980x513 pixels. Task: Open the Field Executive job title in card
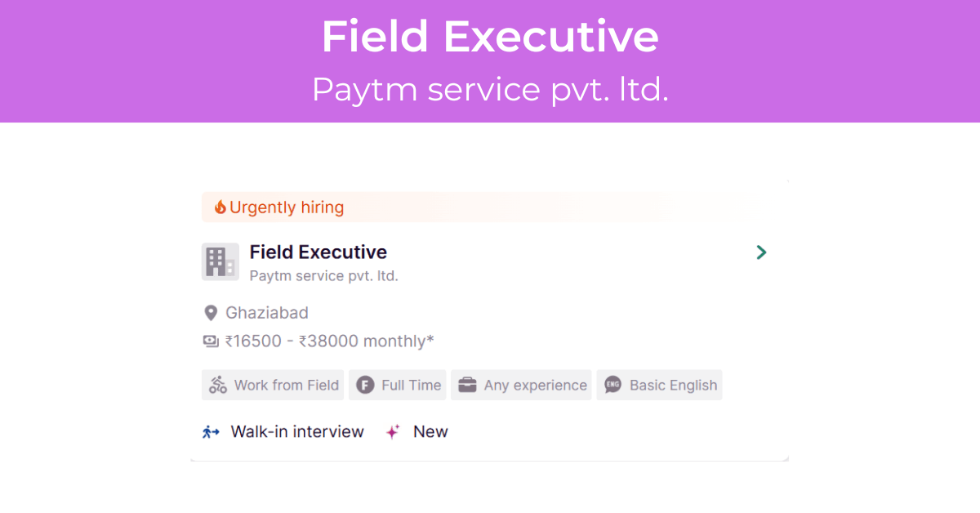coord(318,252)
